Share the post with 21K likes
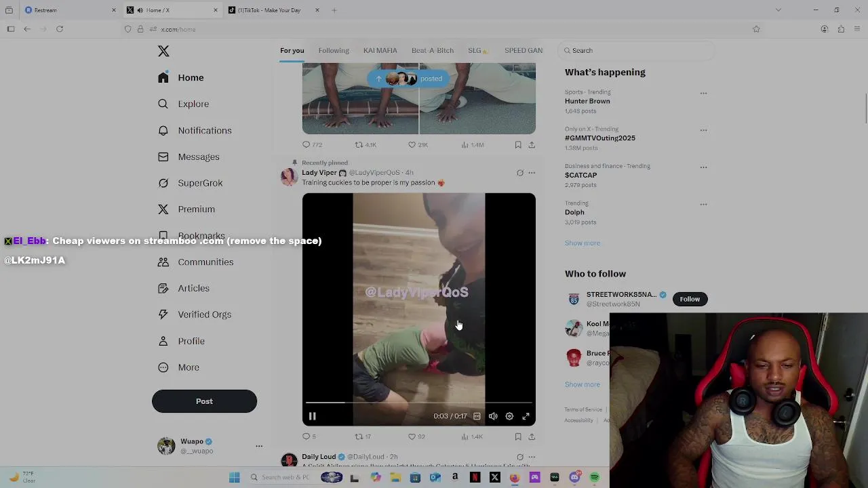Screen dimensions: 868x488 (532, 144)
